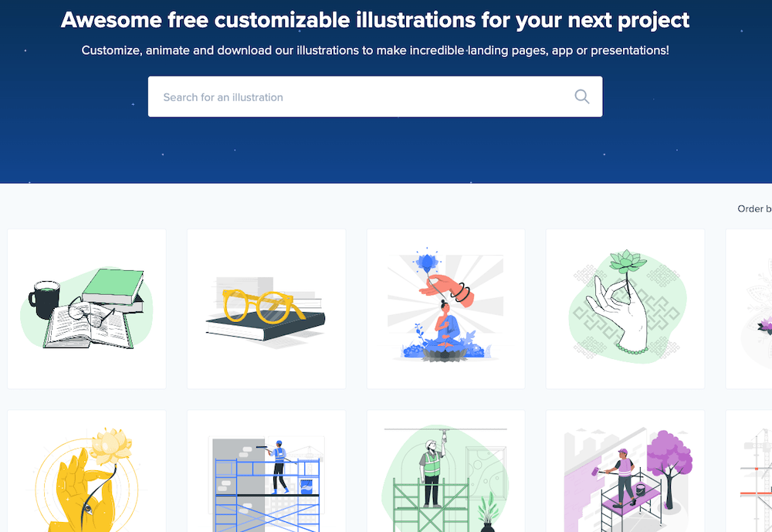Choose the green hand holding lotus illustration
This screenshot has height=532, width=772.
point(625,309)
